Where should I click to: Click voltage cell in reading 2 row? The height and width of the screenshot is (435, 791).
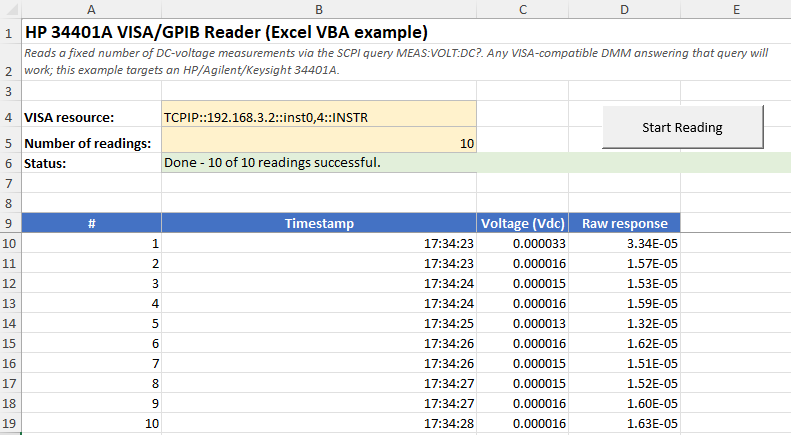(523, 263)
